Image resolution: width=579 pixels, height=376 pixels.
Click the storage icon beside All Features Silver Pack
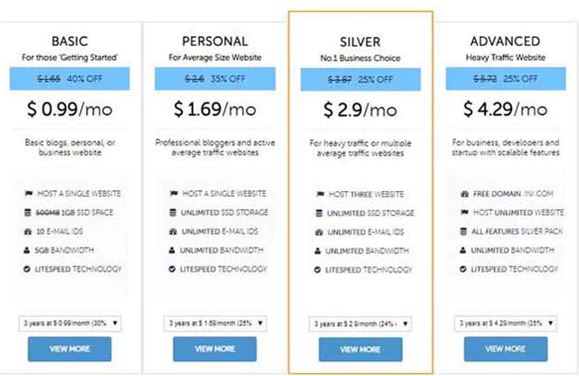click(x=463, y=232)
